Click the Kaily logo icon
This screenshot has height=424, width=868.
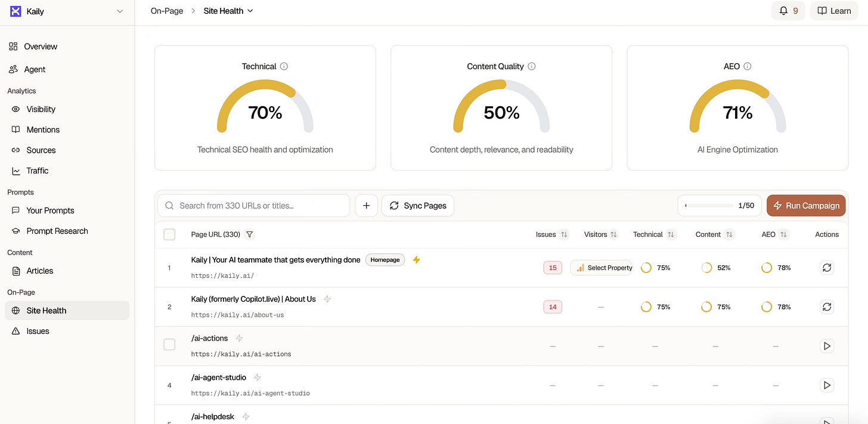pyautogui.click(x=15, y=11)
